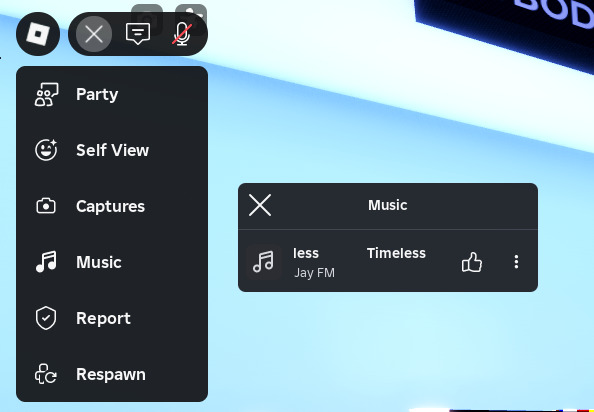
Task: Click the Party people icon
Action: click(46, 94)
